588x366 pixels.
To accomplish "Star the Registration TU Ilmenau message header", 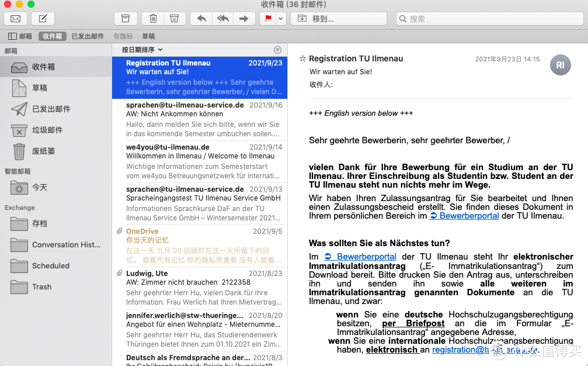I will click(x=302, y=58).
